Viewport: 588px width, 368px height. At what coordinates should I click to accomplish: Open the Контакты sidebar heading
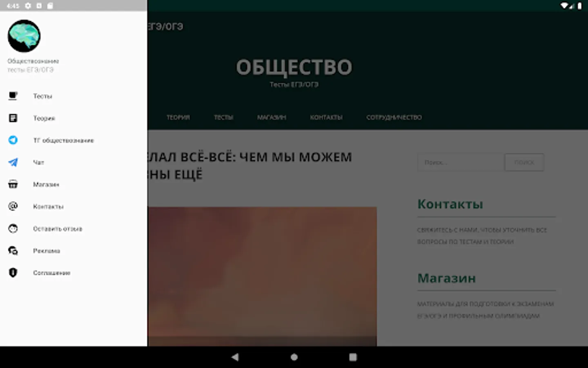(x=450, y=204)
